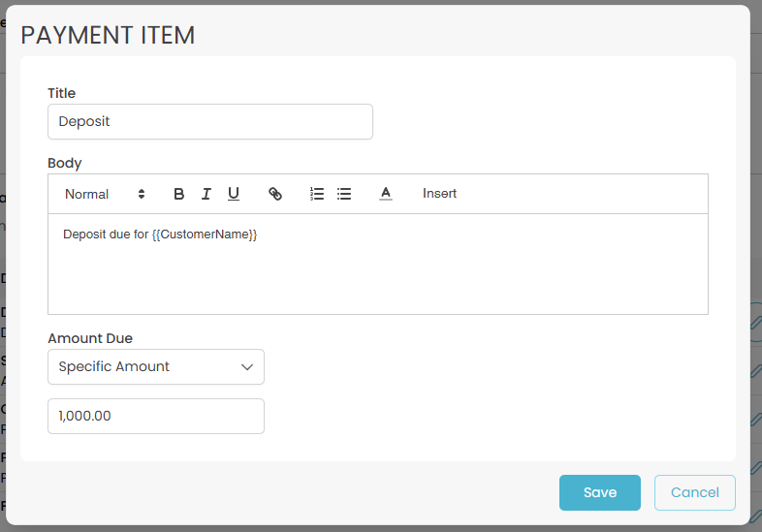Click the PAYMENT ITEM dialog heading
Image resolution: width=762 pixels, height=532 pixels.
[108, 36]
